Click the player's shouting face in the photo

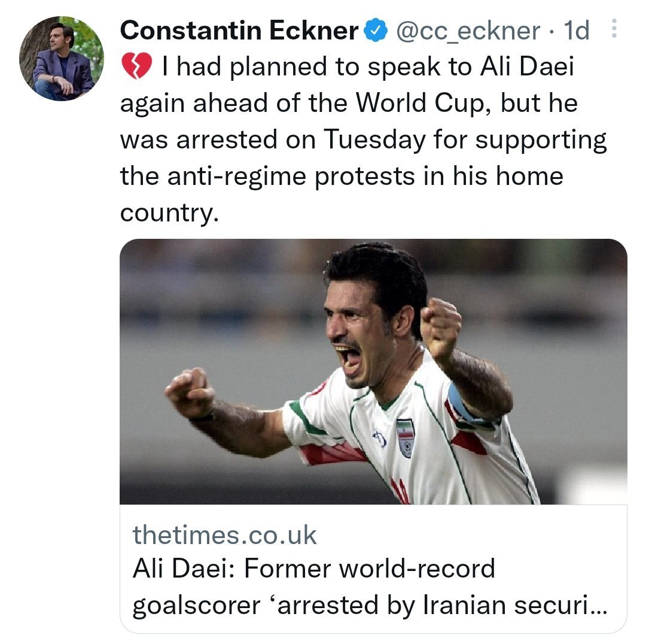[359, 335]
